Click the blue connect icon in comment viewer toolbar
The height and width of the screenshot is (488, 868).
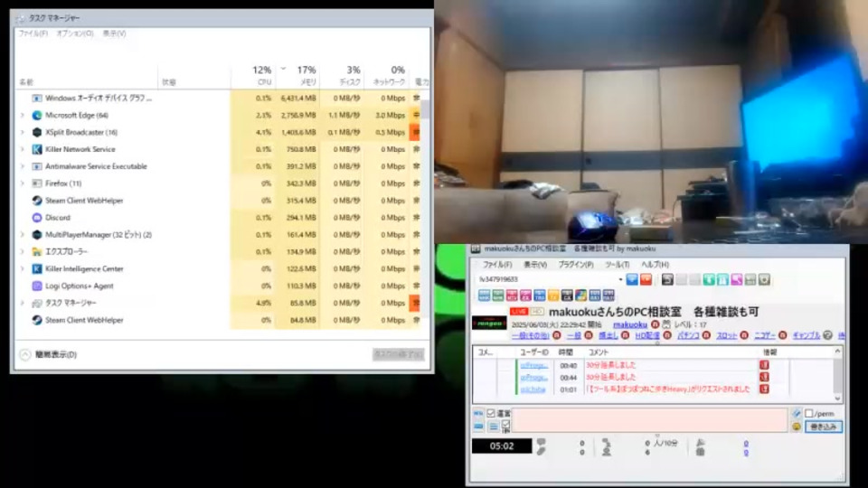click(x=632, y=279)
